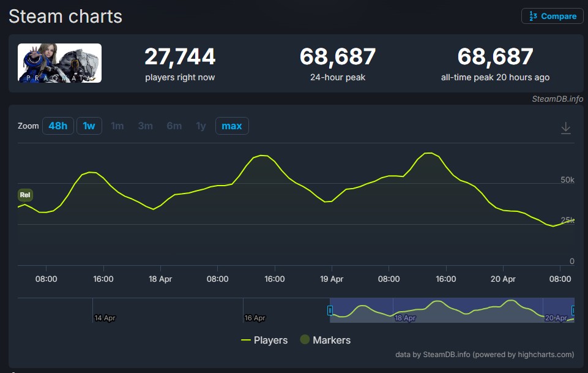588x373 pixels.
Task: Click the 14 Apr area in navigator
Action: [105, 317]
